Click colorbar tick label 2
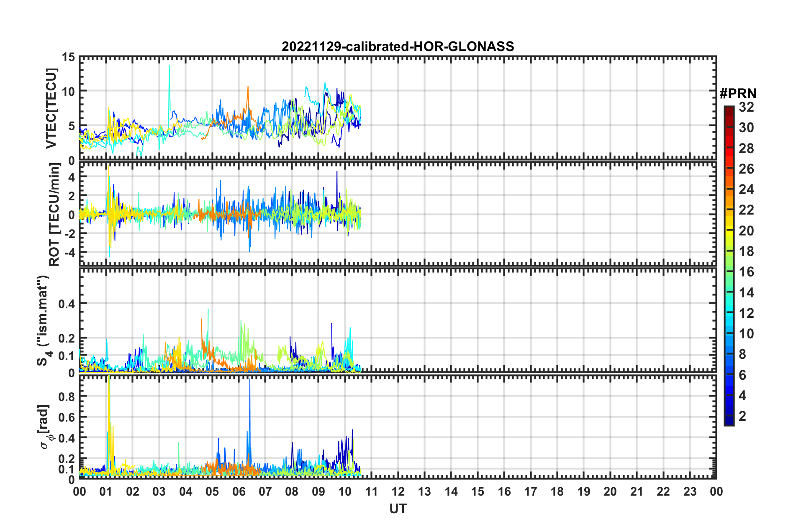This screenshot has width=796, height=532. point(742,416)
